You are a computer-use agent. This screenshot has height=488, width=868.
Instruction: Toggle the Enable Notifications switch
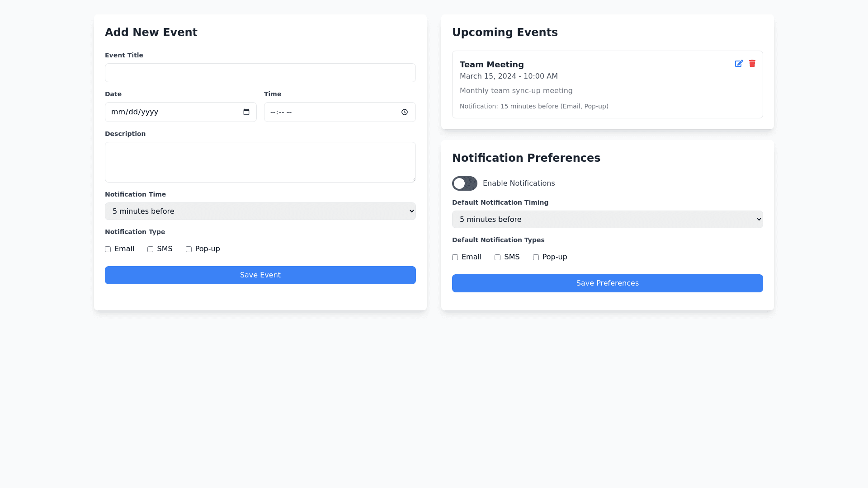click(x=465, y=183)
